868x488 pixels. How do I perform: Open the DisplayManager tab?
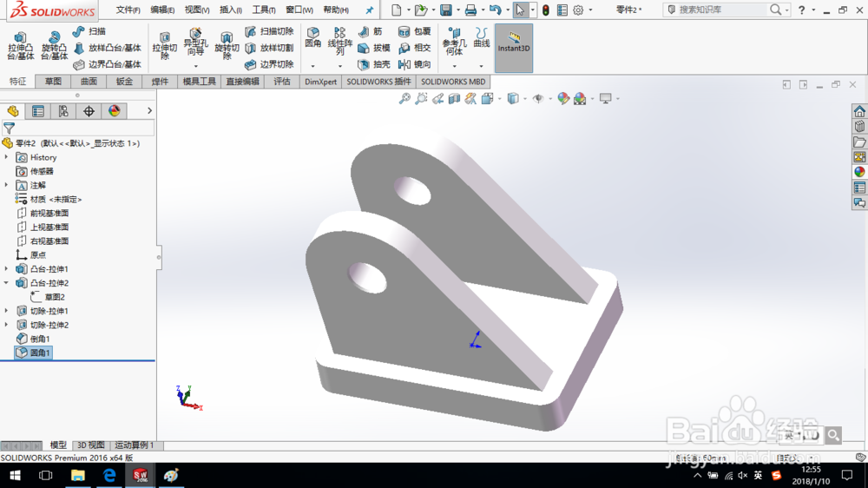114,111
